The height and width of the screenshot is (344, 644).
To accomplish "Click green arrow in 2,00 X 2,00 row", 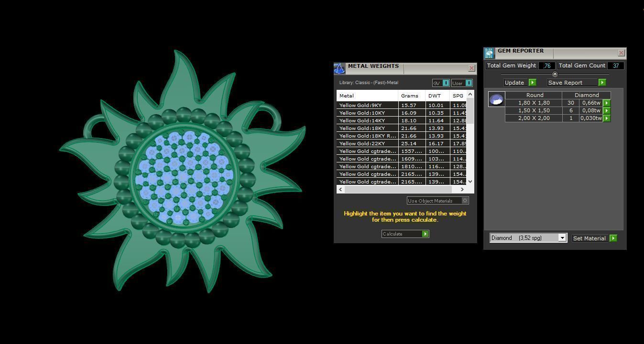I will coord(607,118).
